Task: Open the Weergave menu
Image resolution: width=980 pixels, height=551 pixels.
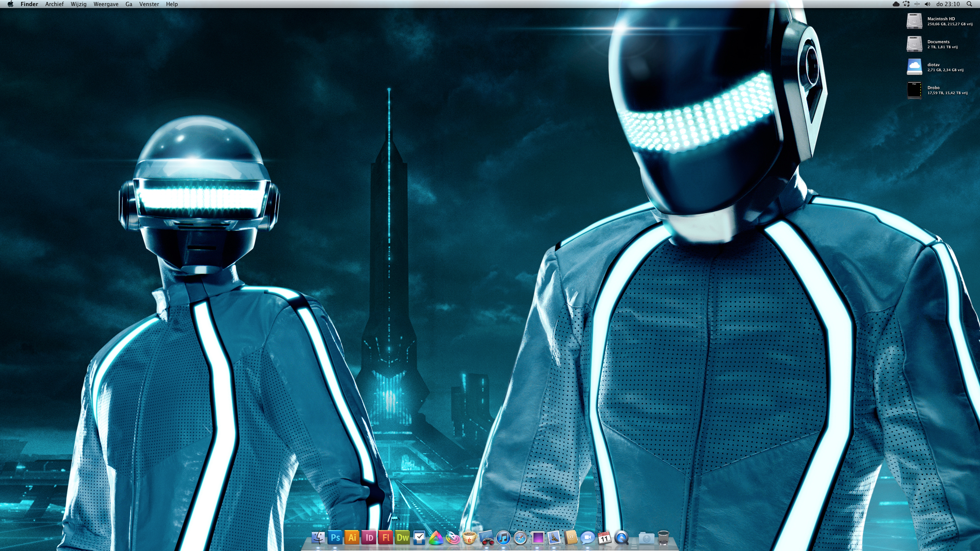Action: 106,4
